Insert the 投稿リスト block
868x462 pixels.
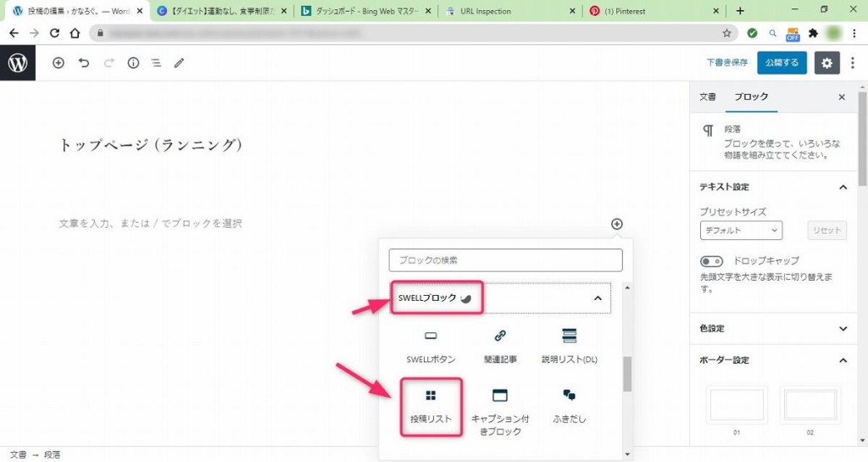(431, 406)
